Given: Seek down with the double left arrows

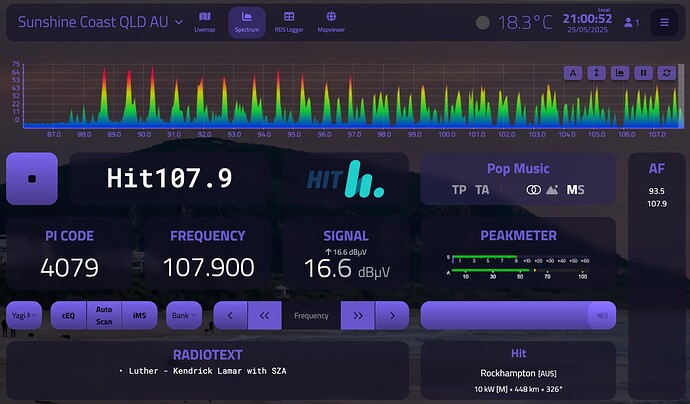Looking at the screenshot, I should (x=264, y=316).
